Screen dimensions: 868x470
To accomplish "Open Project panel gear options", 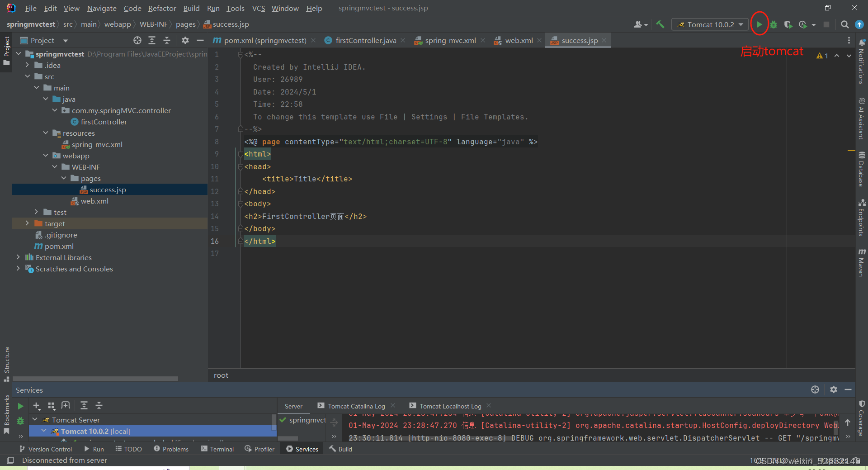I will [x=185, y=40].
